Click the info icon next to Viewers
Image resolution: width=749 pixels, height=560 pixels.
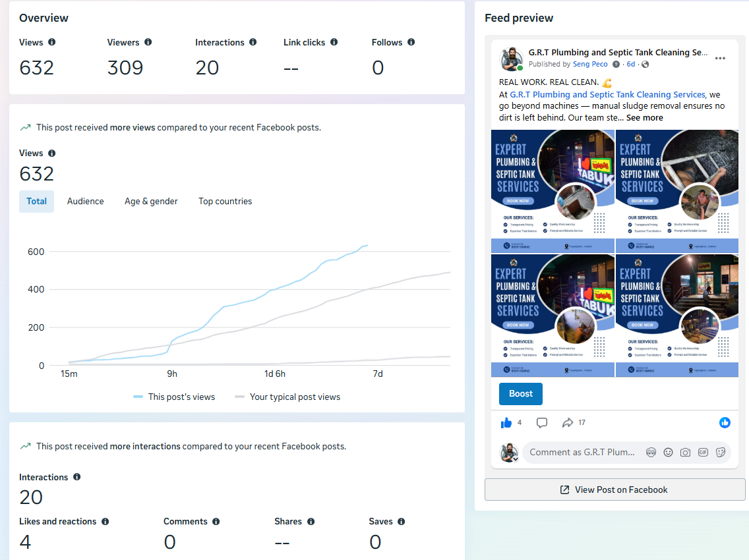tap(148, 42)
